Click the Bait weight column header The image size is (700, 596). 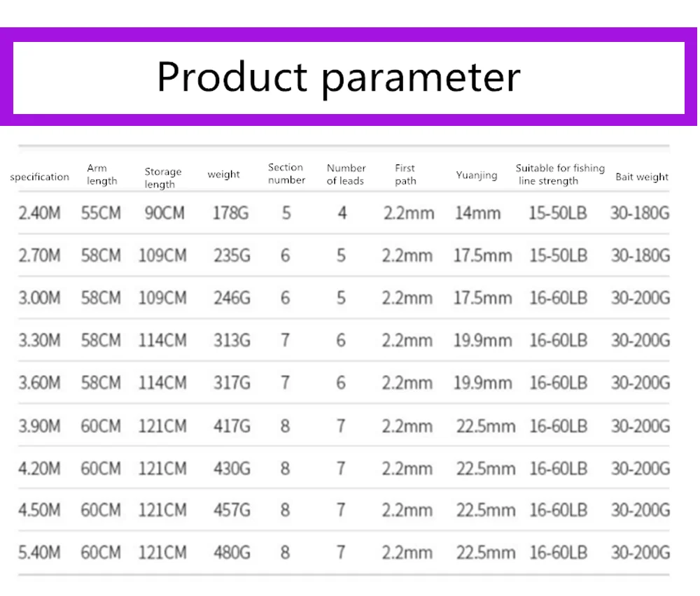[x=642, y=177]
